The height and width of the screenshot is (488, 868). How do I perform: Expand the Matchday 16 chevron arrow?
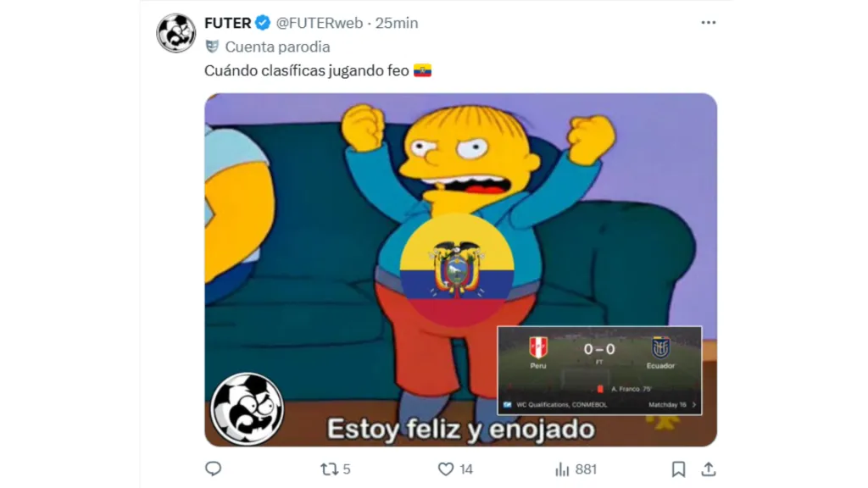point(694,405)
